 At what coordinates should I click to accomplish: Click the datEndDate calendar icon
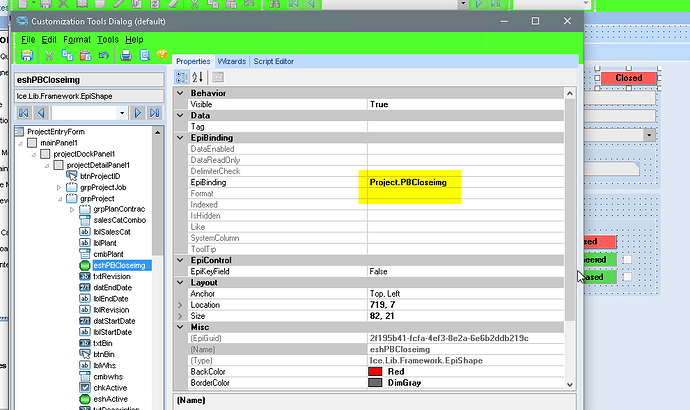pyautogui.click(x=84, y=287)
